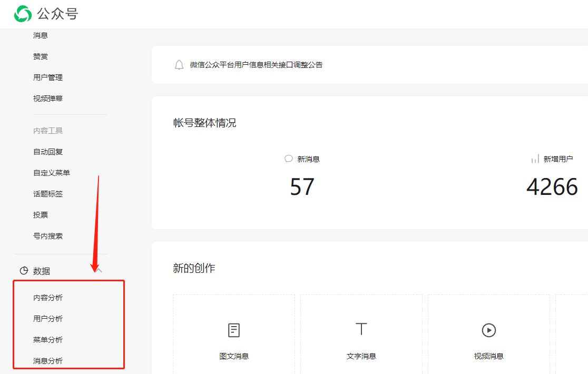Open 消息 in the sidebar
Image resolution: width=588 pixels, height=374 pixels.
click(41, 35)
